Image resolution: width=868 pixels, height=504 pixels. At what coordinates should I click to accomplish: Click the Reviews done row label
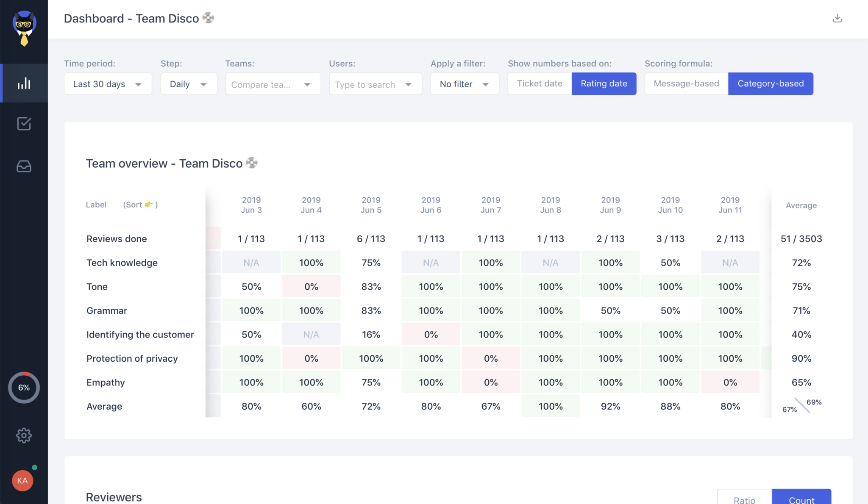click(117, 238)
